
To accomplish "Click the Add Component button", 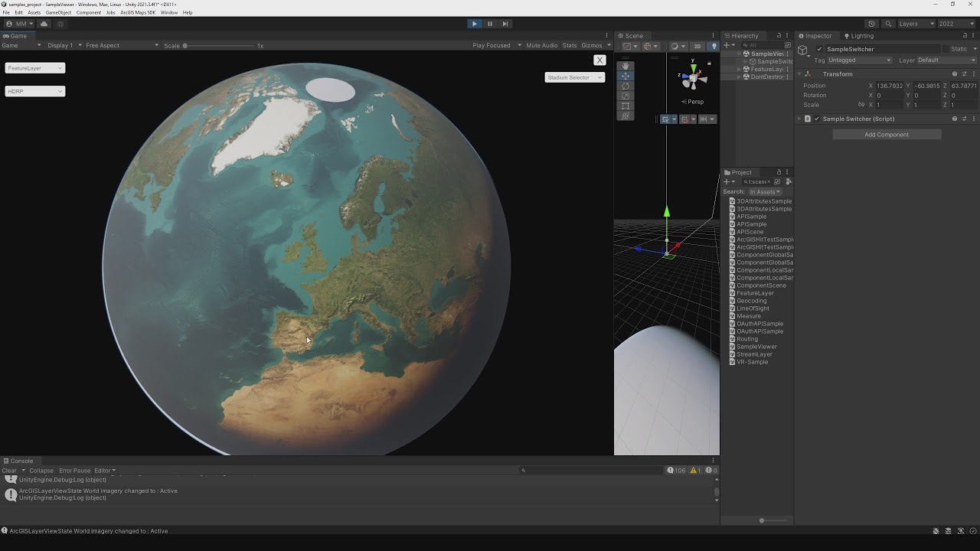I will (x=887, y=135).
